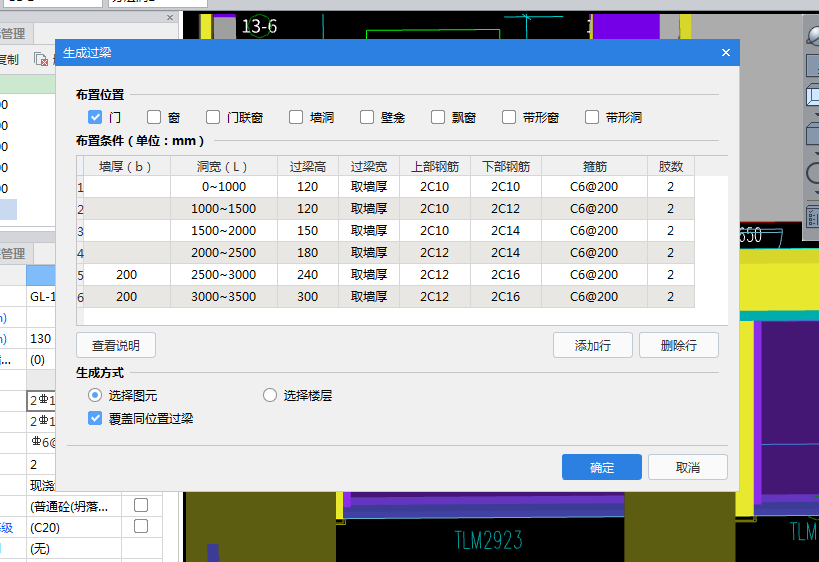
Task: Select the 选择楼层 radio button
Action: (270, 395)
